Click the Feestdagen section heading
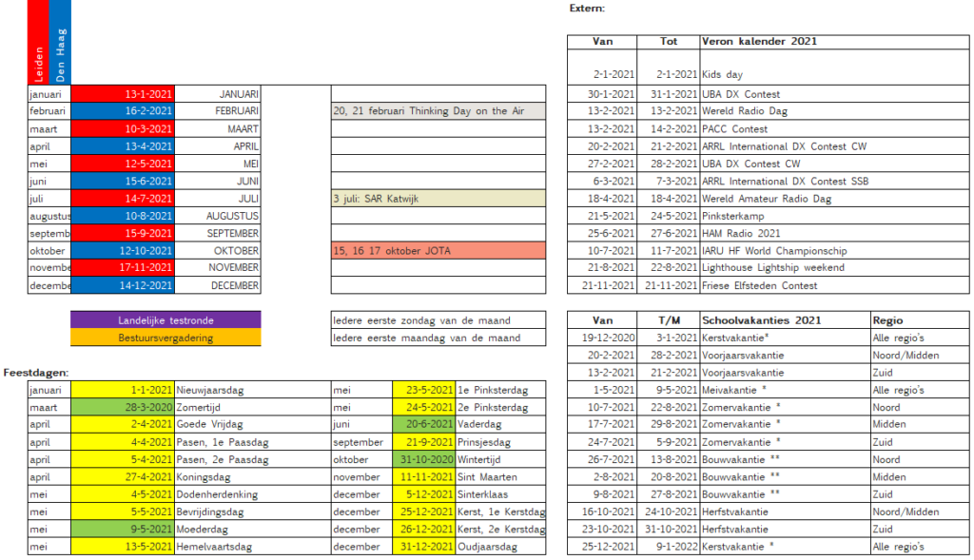Screen dimensions: 974x560 36,372
